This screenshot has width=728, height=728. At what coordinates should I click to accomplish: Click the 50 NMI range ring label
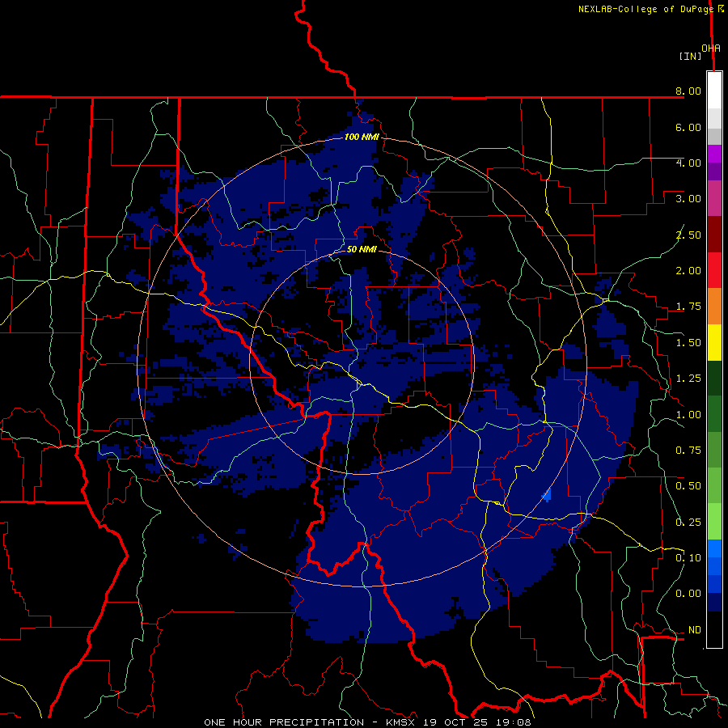(362, 249)
